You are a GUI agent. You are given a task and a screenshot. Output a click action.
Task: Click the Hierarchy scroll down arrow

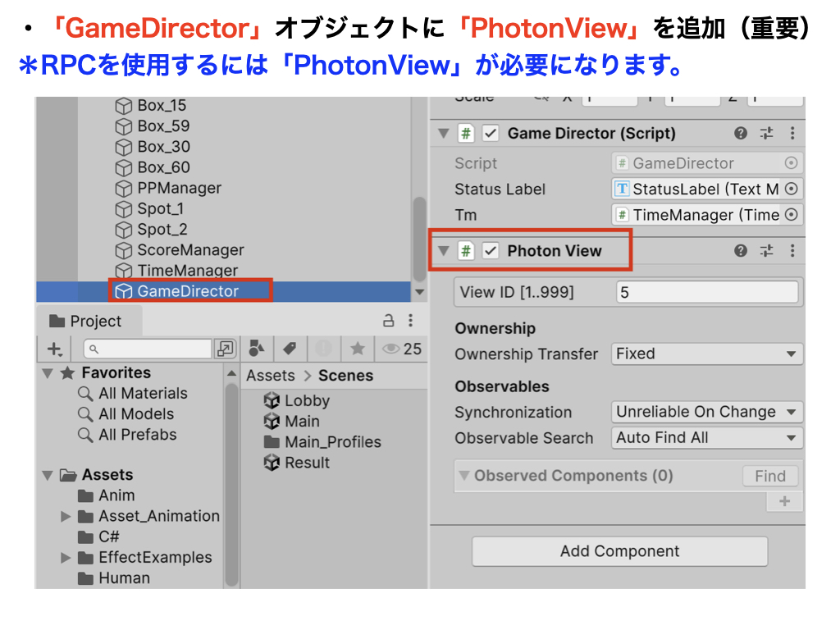(x=419, y=292)
